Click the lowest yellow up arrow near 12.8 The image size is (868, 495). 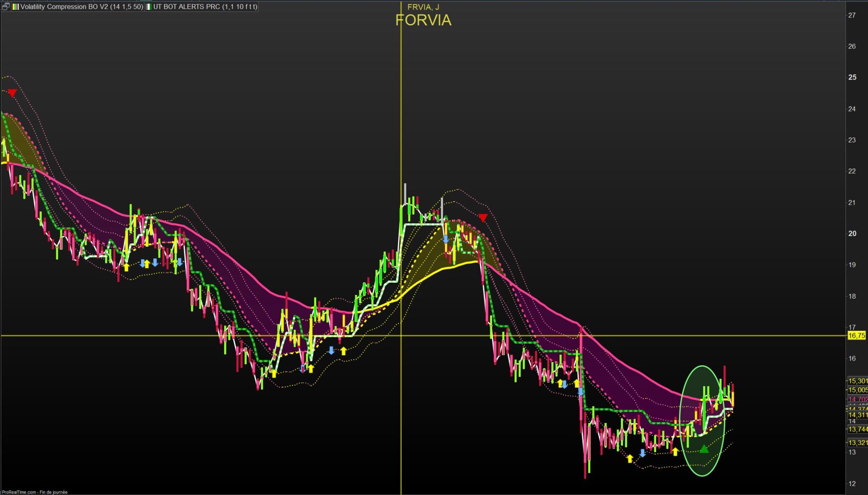coord(630,459)
